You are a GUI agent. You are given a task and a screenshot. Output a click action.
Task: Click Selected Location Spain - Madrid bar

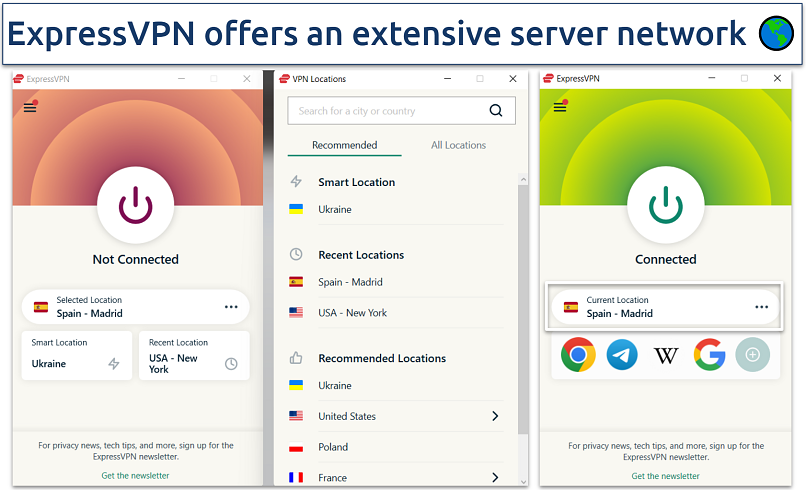click(x=136, y=307)
